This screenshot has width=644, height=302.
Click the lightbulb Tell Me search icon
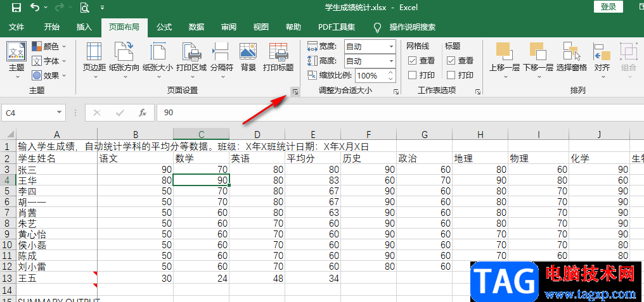click(377, 27)
